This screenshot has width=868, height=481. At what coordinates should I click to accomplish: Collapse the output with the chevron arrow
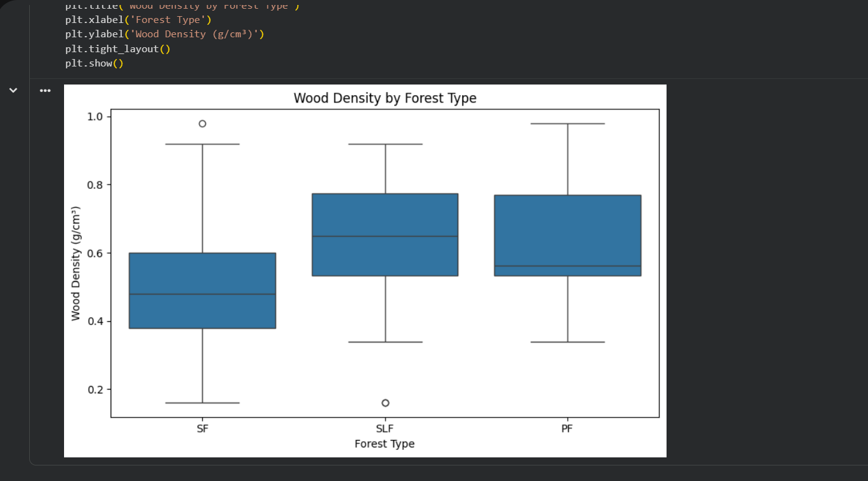tap(13, 89)
